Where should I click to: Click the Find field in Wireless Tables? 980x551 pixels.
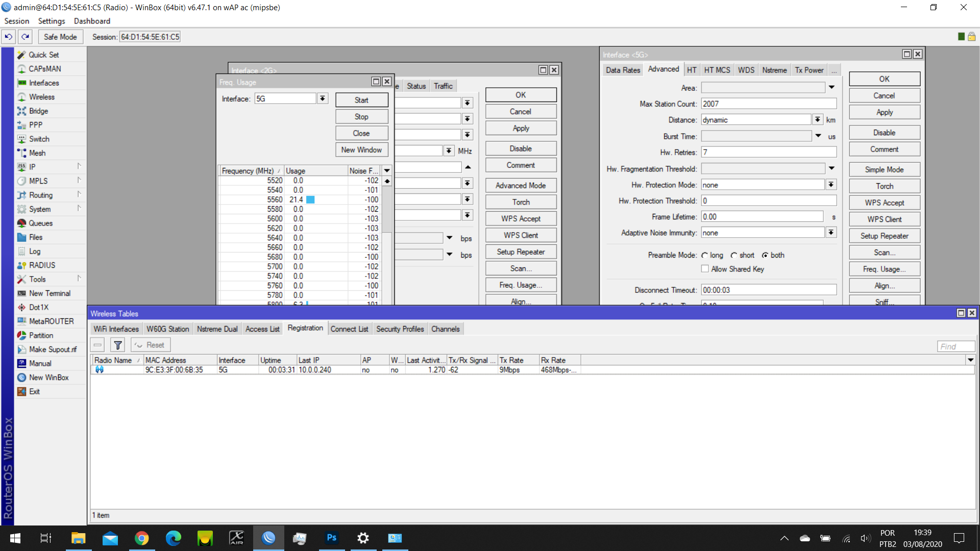956,346
